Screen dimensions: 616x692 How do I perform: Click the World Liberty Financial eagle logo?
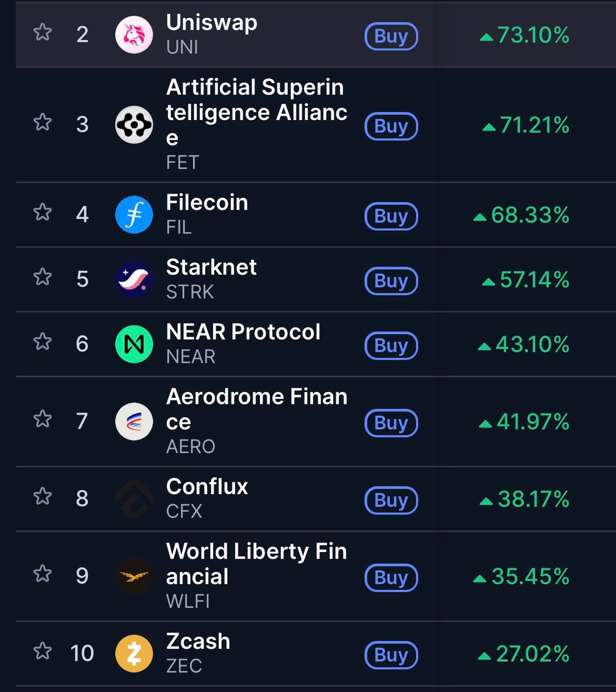134,576
